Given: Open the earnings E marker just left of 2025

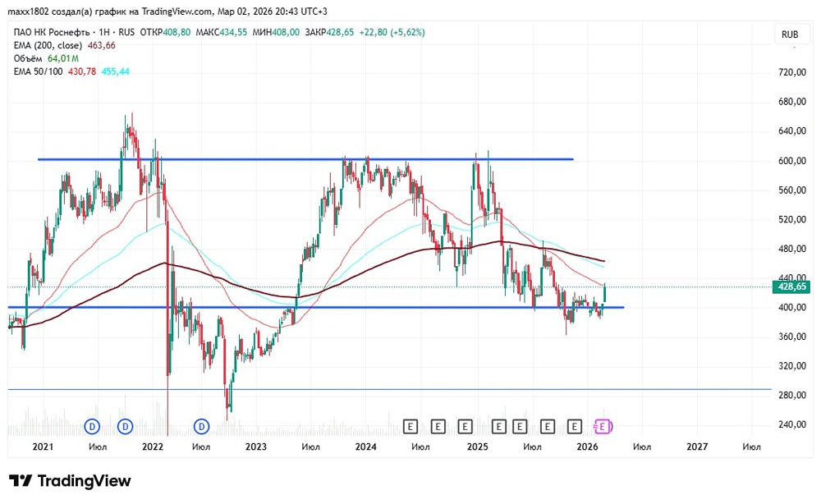Looking at the screenshot, I should coord(465,427).
